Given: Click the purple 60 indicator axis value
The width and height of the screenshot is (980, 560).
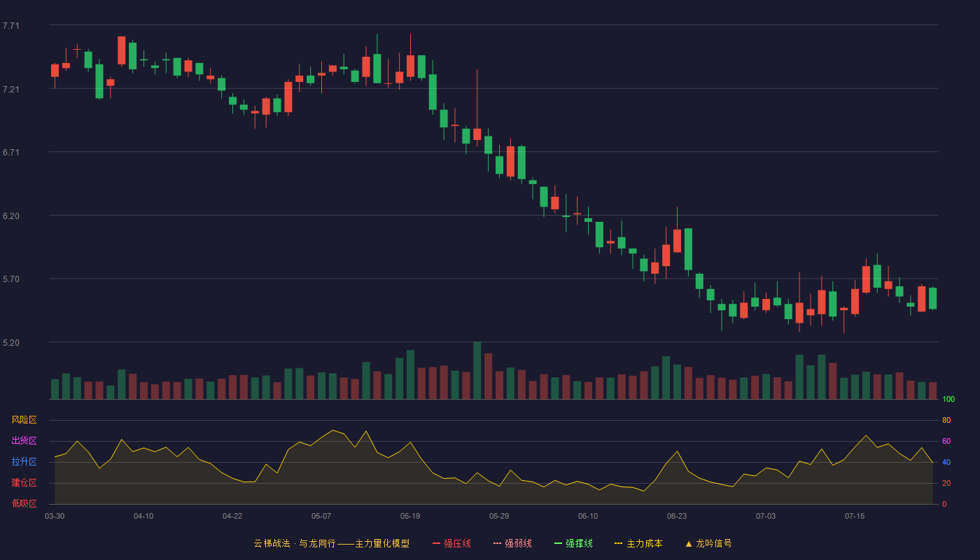Looking at the screenshot, I should [946, 442].
